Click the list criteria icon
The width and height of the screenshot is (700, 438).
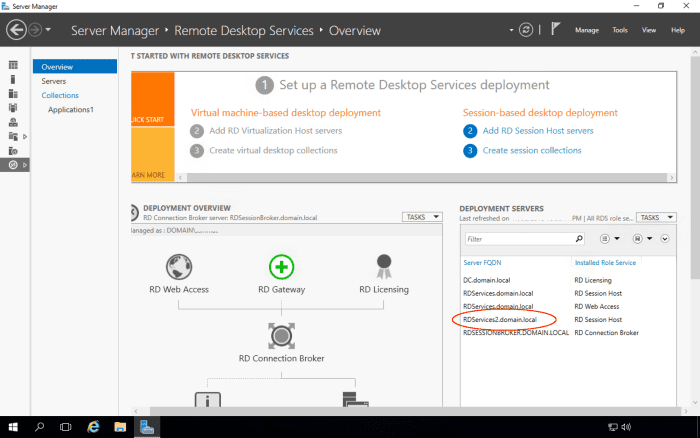[604, 239]
